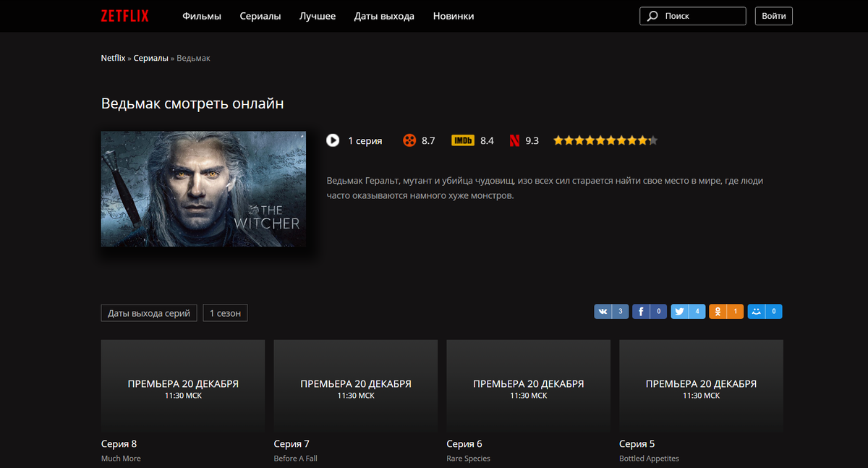The height and width of the screenshot is (468, 868).
Task: Open the Новинки menu item
Action: [x=454, y=16]
